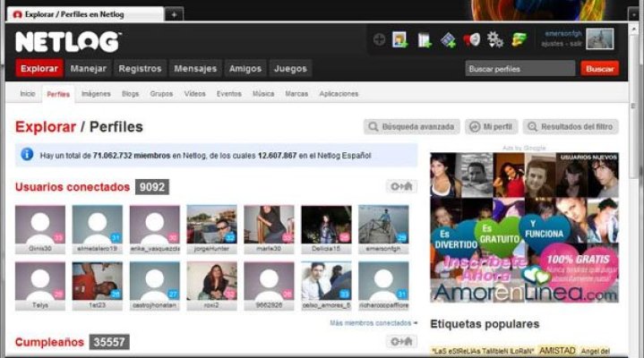Click the AMISTAD popular tag
This screenshot has width=644, height=358.
[557, 351]
